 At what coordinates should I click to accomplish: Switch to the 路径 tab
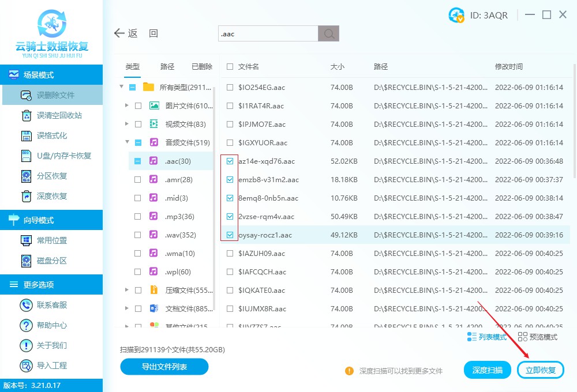[167, 67]
